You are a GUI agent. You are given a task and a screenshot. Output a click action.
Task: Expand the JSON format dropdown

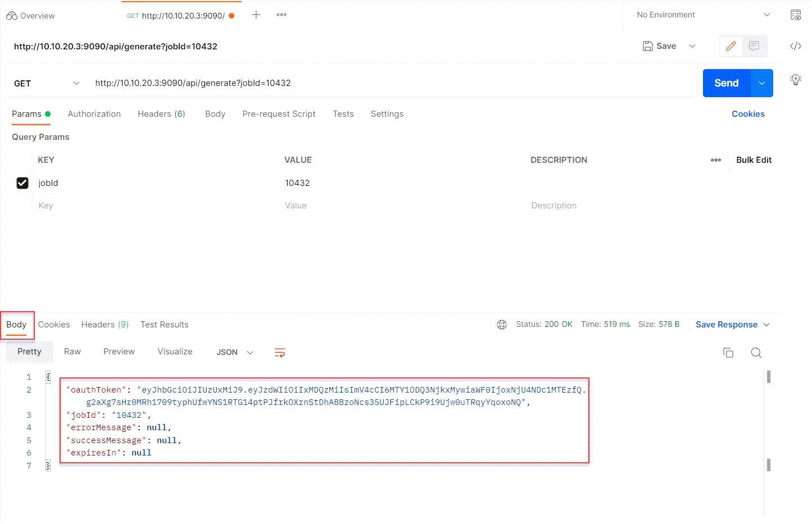coord(235,353)
